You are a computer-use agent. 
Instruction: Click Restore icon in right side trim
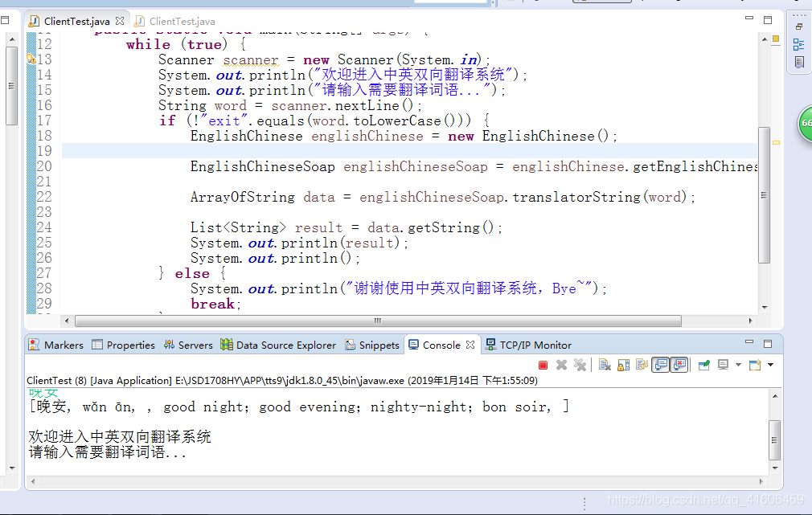click(799, 27)
